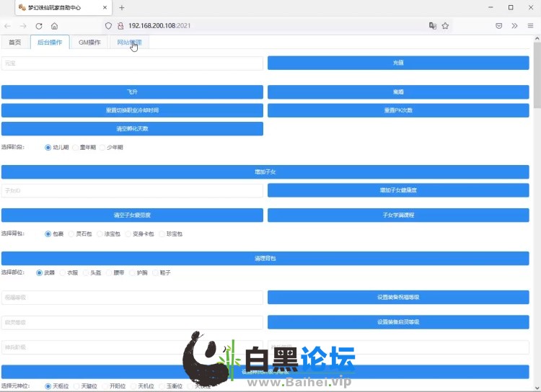The height and width of the screenshot is (392, 541).
Task: Select the 衣服 equipment slot
Action: coord(69,272)
